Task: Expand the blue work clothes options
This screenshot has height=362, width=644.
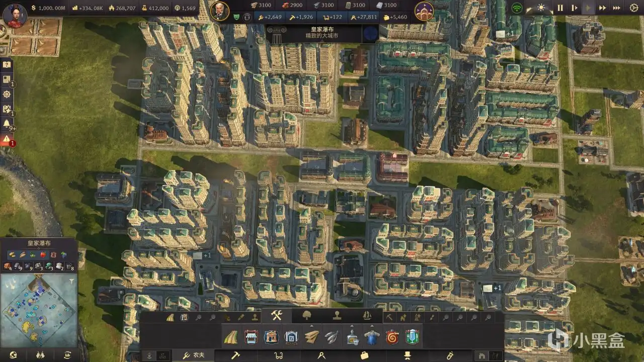Action: (x=372, y=337)
